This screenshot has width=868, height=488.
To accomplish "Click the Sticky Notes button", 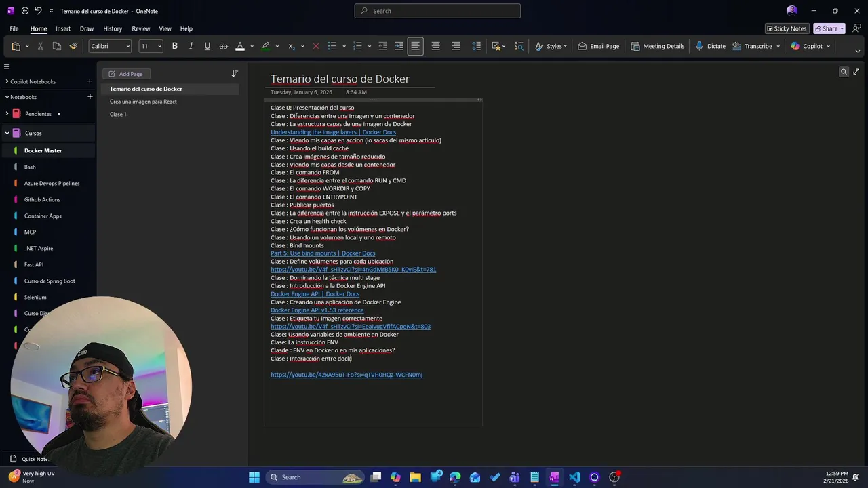I will click(x=787, y=28).
